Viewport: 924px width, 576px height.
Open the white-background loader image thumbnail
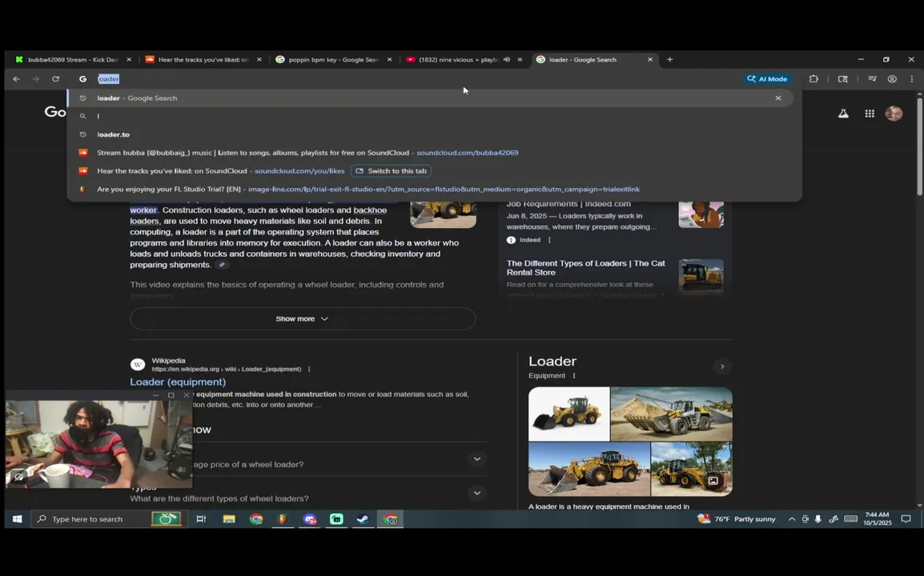[568, 414]
